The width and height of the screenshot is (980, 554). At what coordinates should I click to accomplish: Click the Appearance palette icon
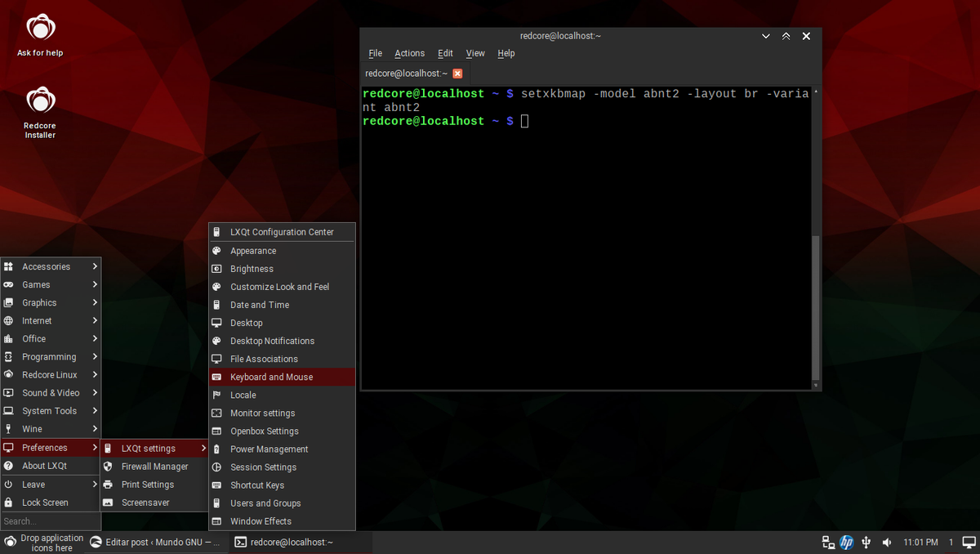[216, 251]
